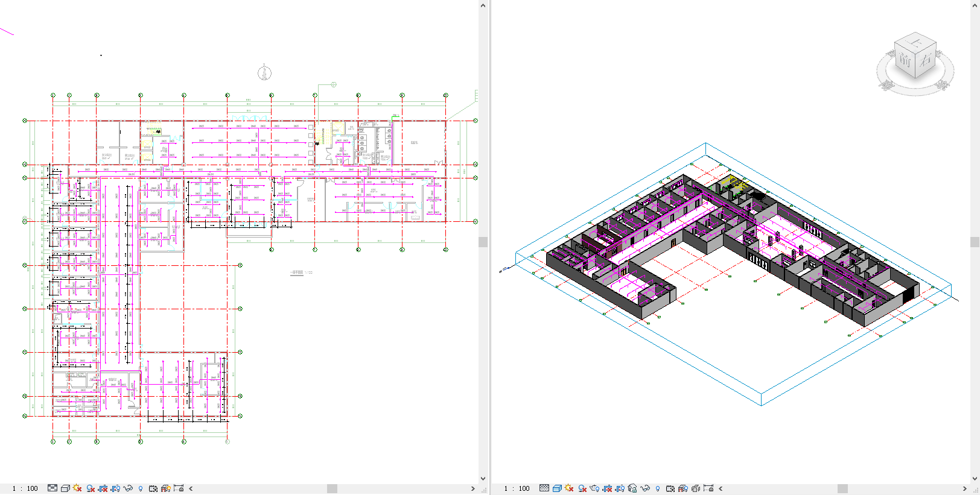Image resolution: width=980 pixels, height=495 pixels.
Task: Click ViewCube compass south 南 label
Action: coord(886,85)
